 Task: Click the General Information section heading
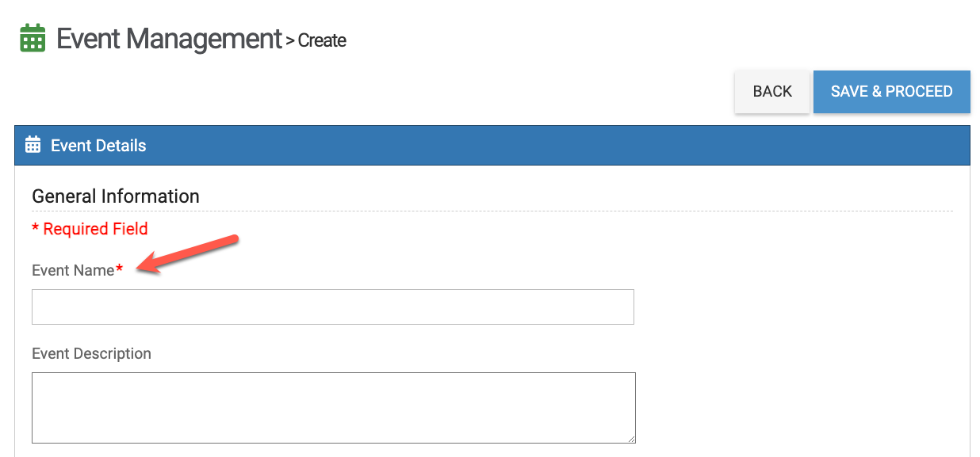click(116, 196)
